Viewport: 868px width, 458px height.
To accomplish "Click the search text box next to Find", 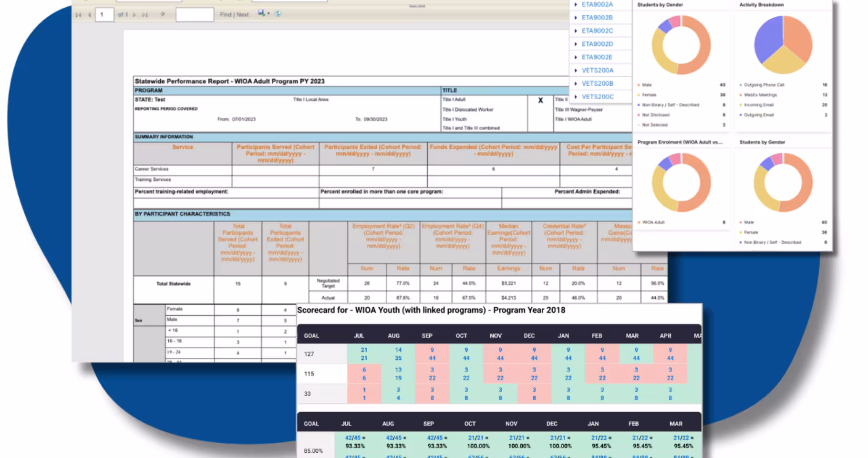I will coord(195,14).
